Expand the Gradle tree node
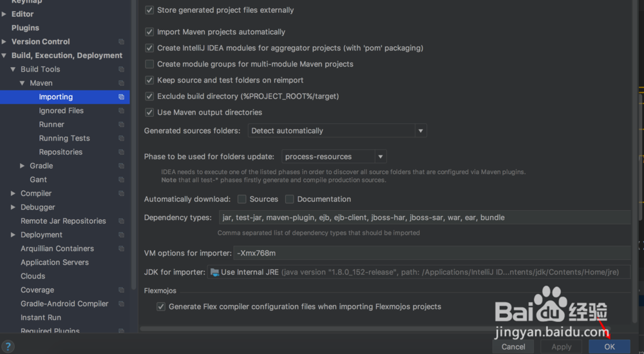 pos(22,166)
